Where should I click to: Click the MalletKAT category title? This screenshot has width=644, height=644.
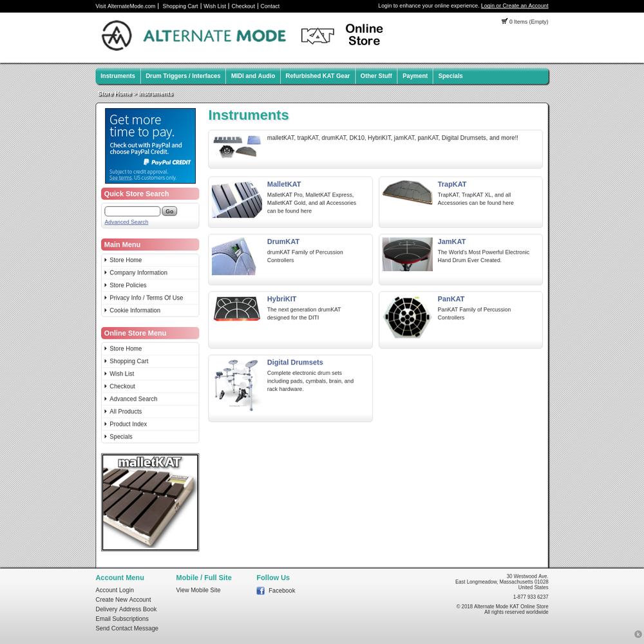pos(284,184)
